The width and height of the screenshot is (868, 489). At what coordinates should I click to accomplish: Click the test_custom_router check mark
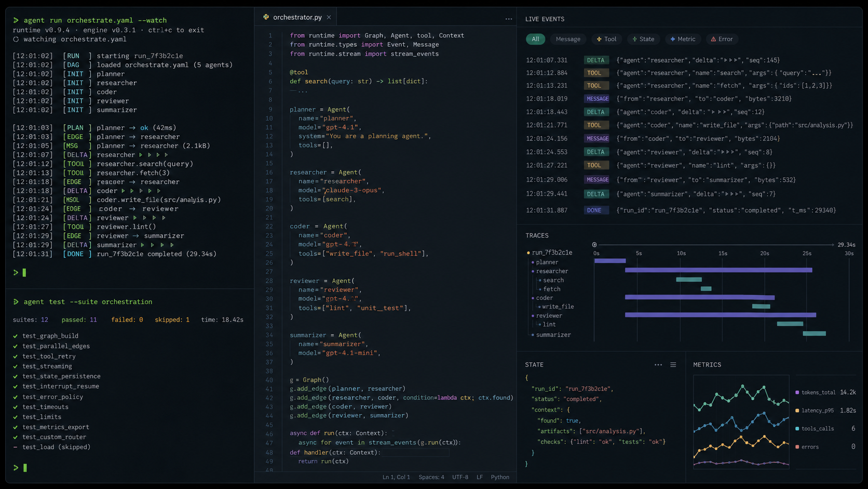click(x=16, y=437)
